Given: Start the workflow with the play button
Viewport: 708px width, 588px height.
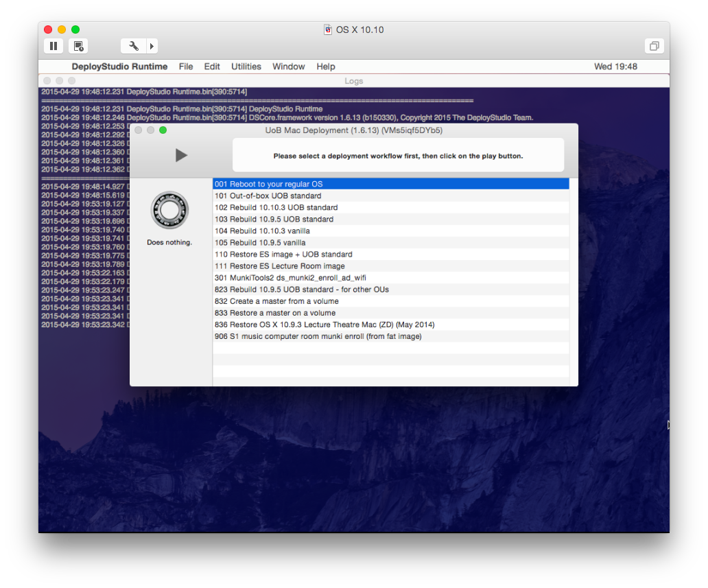Looking at the screenshot, I should click(x=181, y=155).
